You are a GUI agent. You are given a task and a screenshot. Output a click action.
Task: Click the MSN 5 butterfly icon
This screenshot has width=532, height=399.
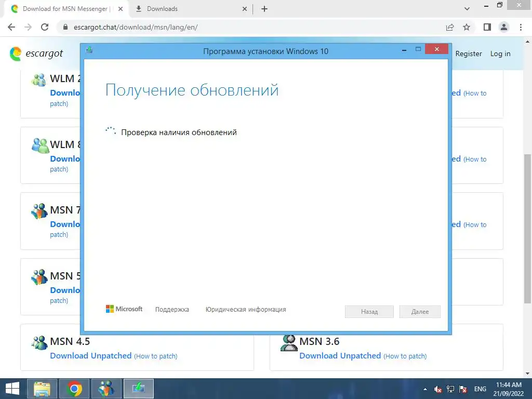click(39, 277)
